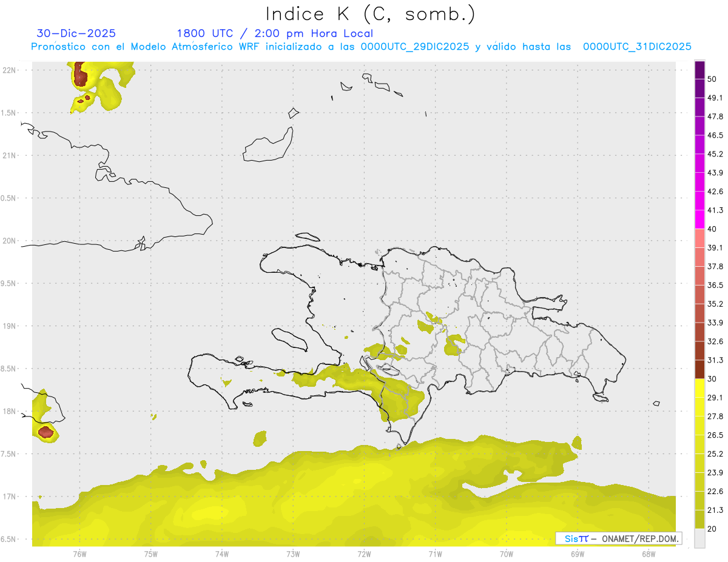The image size is (728, 562).
Task: Click the legend value "33.9"
Action: tap(715, 323)
